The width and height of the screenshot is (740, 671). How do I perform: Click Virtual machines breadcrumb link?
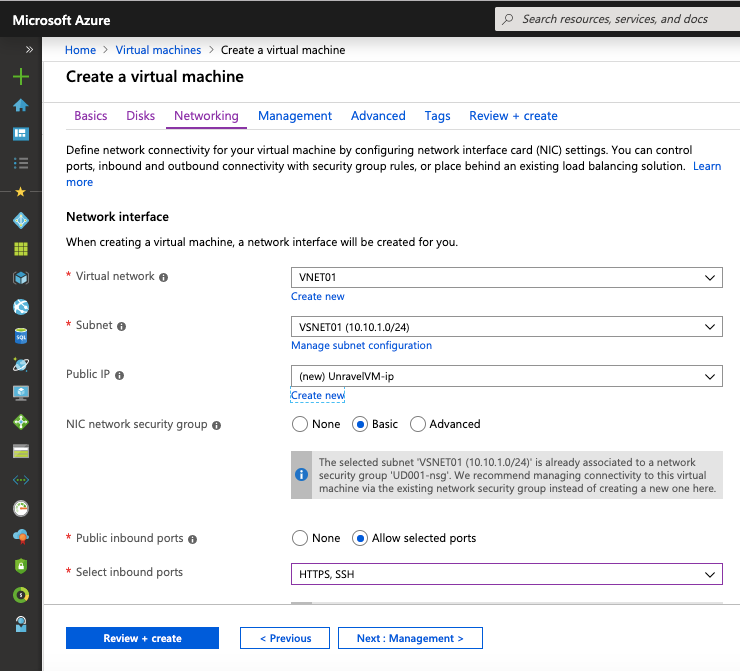pyautogui.click(x=158, y=50)
